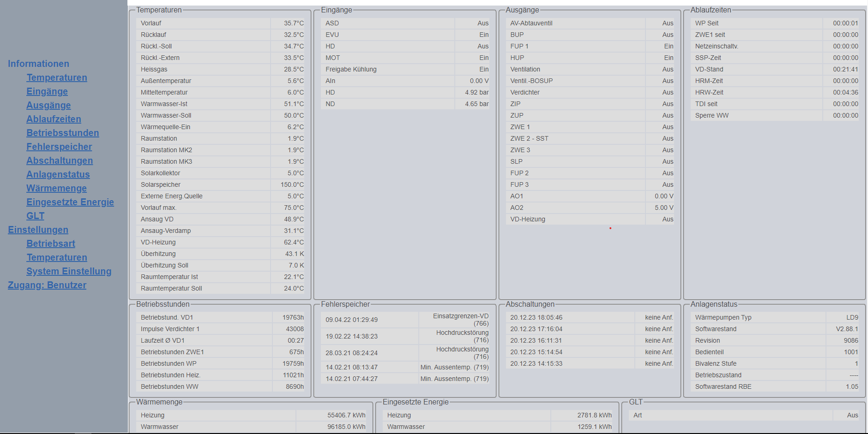Viewport: 868px width, 434px height.
Task: Open the GLT sidebar link
Action: tap(36, 216)
